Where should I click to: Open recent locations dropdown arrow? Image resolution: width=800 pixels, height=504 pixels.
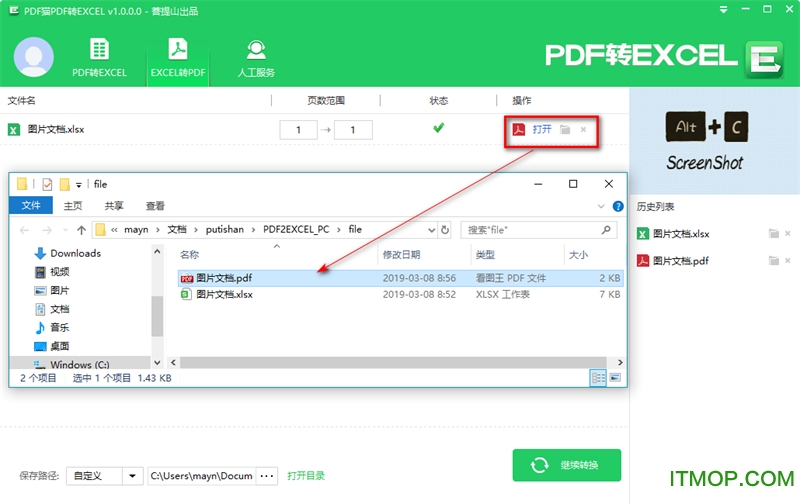(65, 231)
